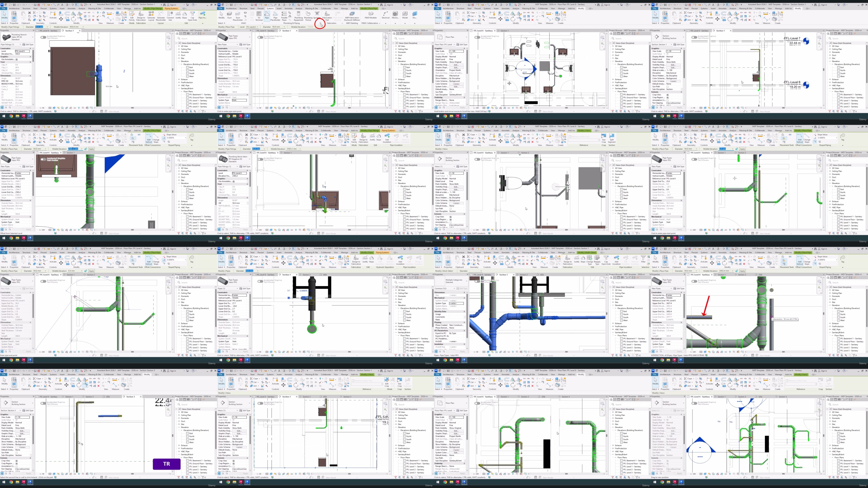The height and width of the screenshot is (488, 868).
Task: Click Generate Layout in Pipe Fittings ribbon
Action: click(151, 15)
